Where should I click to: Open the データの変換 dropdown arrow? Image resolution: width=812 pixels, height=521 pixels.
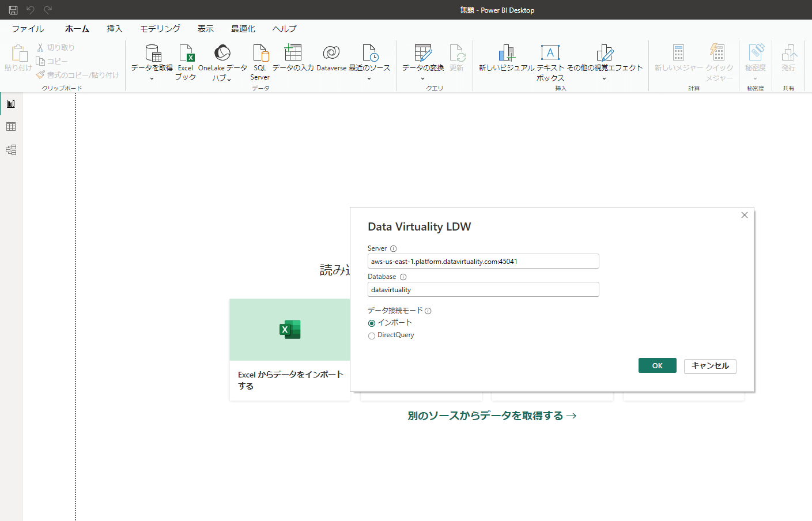(423, 79)
